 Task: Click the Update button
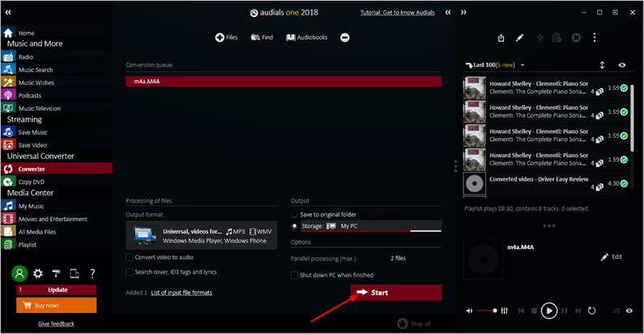tap(56, 290)
